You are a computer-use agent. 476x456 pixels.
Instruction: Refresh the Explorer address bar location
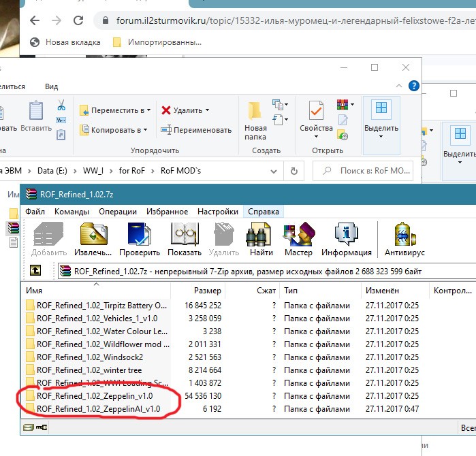coord(294,171)
